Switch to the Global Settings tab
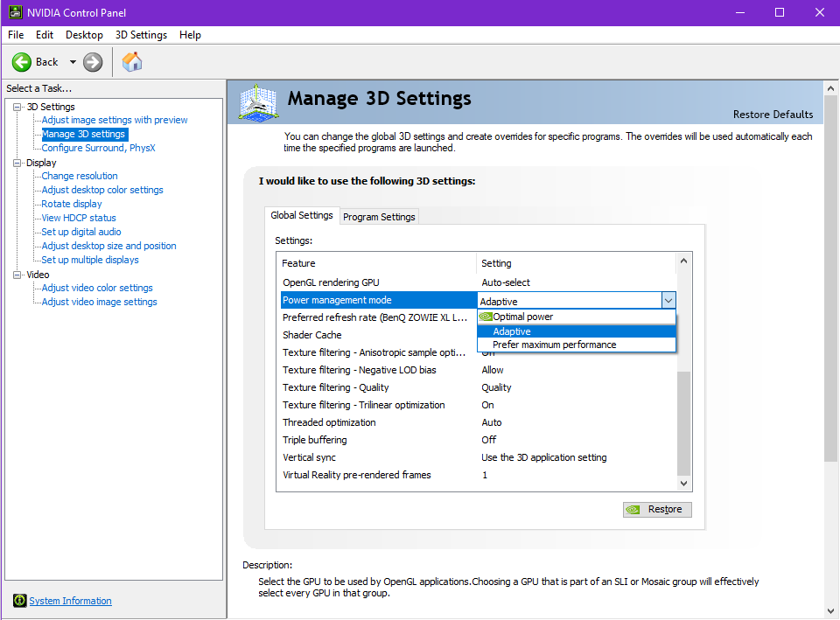Image resolution: width=840 pixels, height=620 pixels. 302,215
